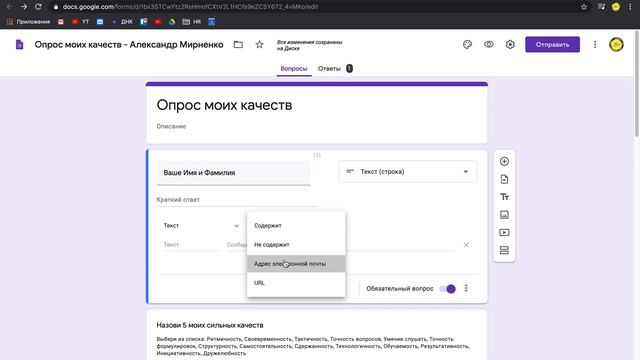Screen dimensions: 640x360
Task: Go forward in the browser
Action: (24, 7)
